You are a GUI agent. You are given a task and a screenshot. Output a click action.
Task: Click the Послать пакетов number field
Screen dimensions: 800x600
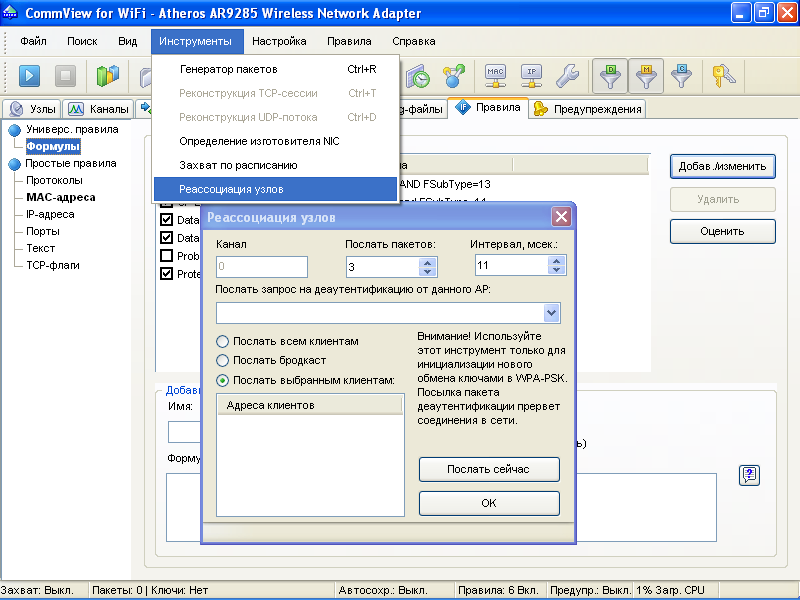point(383,267)
